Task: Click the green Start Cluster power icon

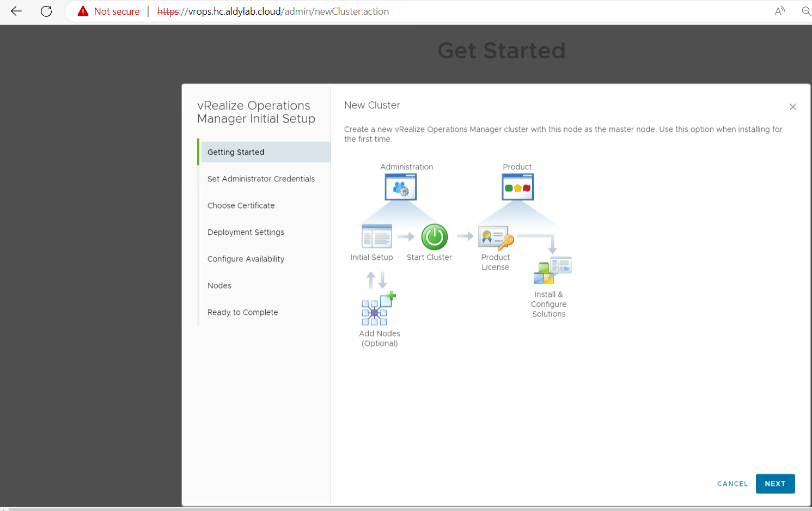Action: click(x=435, y=237)
